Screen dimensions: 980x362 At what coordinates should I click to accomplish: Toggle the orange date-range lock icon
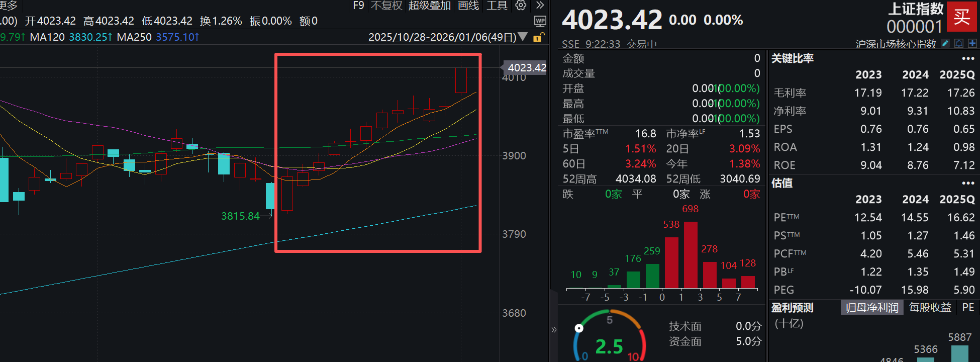[x=538, y=38]
